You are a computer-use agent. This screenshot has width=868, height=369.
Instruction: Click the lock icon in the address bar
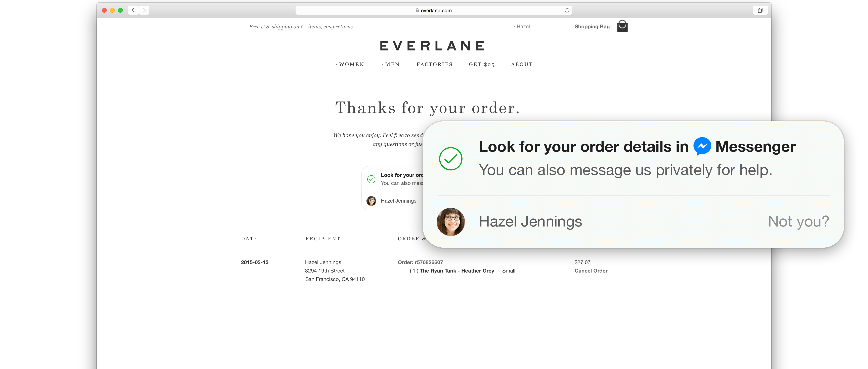pyautogui.click(x=417, y=10)
